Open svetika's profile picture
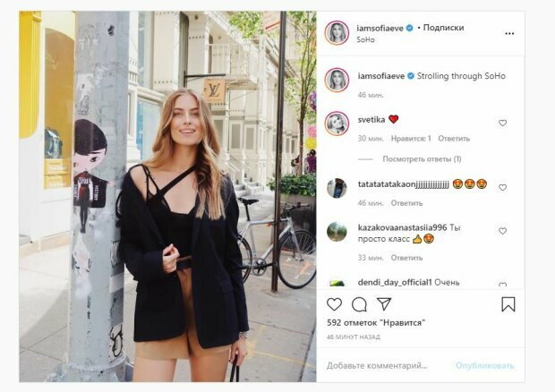Viewport: 555px width, 392px height. pos(337,124)
